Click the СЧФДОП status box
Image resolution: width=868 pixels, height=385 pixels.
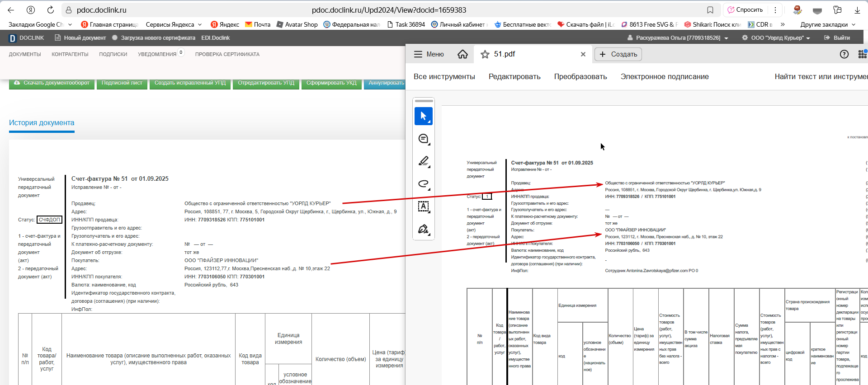49,220
